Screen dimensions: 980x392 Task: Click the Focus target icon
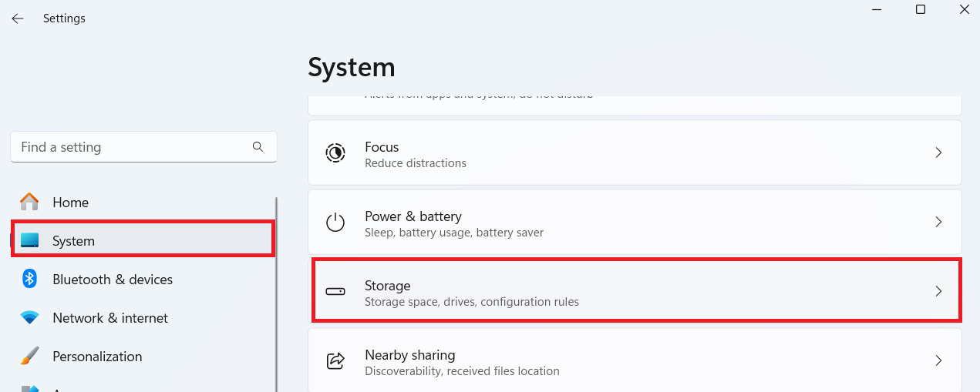click(335, 153)
